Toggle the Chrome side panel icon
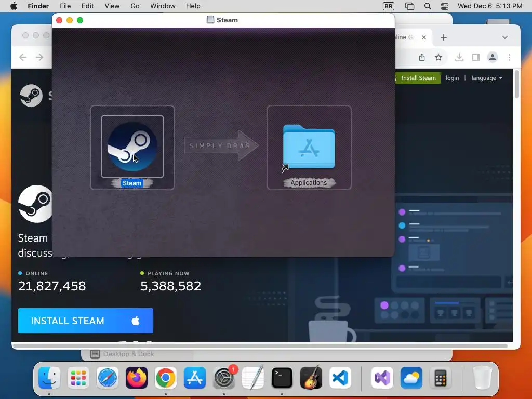Screen dimensions: 532x399 click(476, 57)
